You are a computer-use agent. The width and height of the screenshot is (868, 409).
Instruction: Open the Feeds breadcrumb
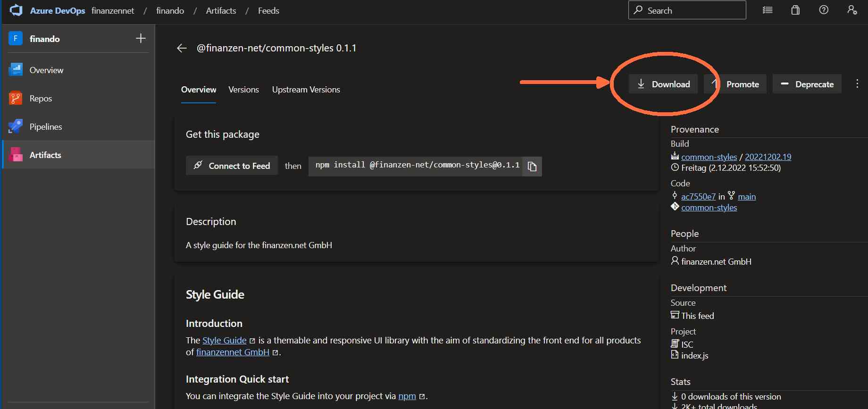268,10
